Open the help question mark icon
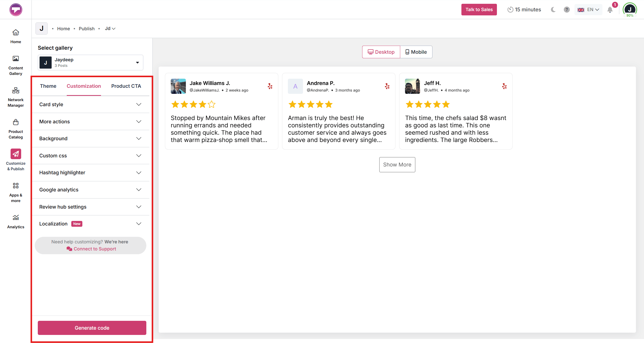This screenshot has height=343, width=644. (566, 10)
